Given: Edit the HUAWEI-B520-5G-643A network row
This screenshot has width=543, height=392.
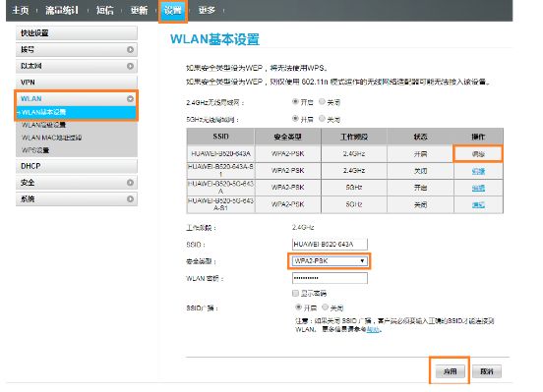Looking at the screenshot, I should coord(478,188).
